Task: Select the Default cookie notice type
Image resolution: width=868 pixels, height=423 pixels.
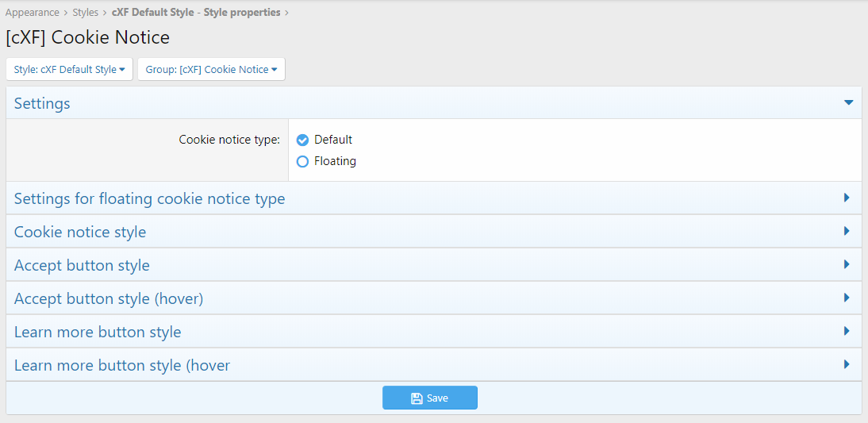Action: (x=302, y=140)
